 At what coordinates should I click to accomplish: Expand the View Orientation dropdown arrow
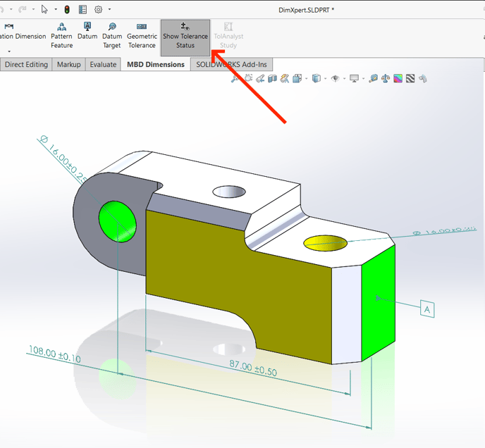[306, 78]
